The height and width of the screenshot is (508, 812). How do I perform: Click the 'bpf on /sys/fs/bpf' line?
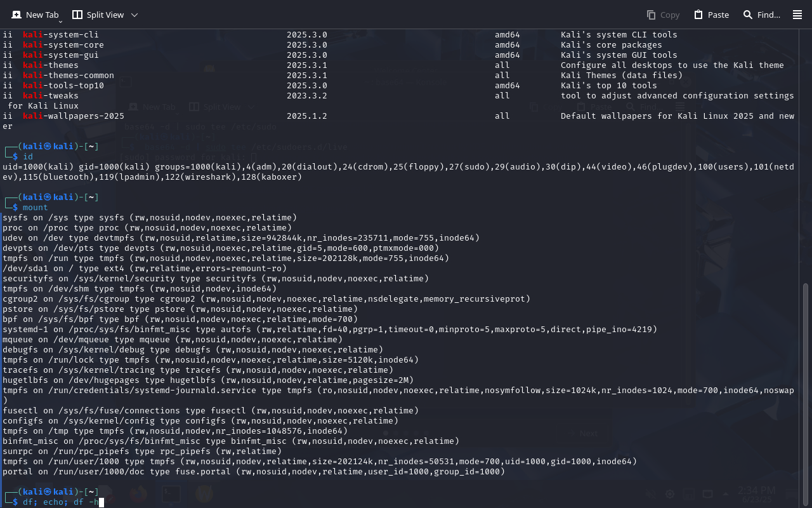pos(180,319)
